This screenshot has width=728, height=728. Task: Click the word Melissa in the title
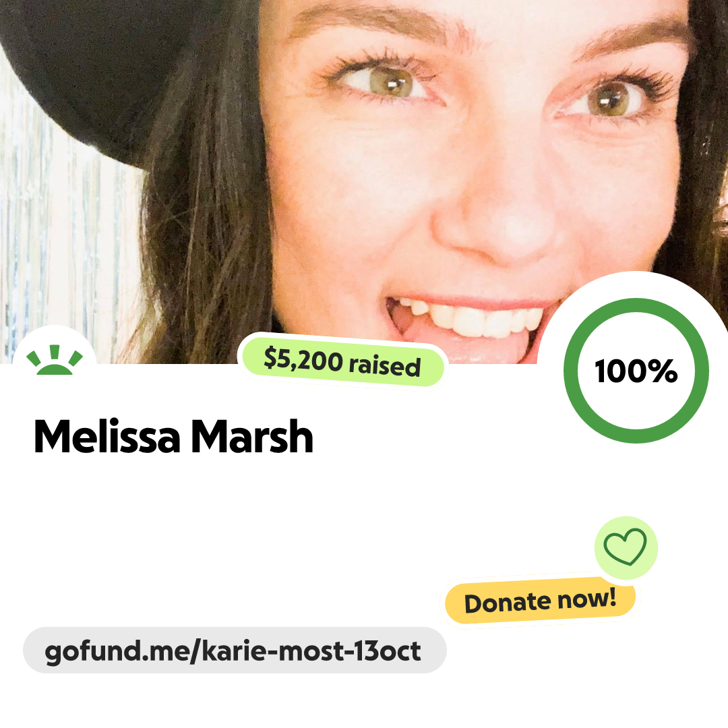click(107, 436)
